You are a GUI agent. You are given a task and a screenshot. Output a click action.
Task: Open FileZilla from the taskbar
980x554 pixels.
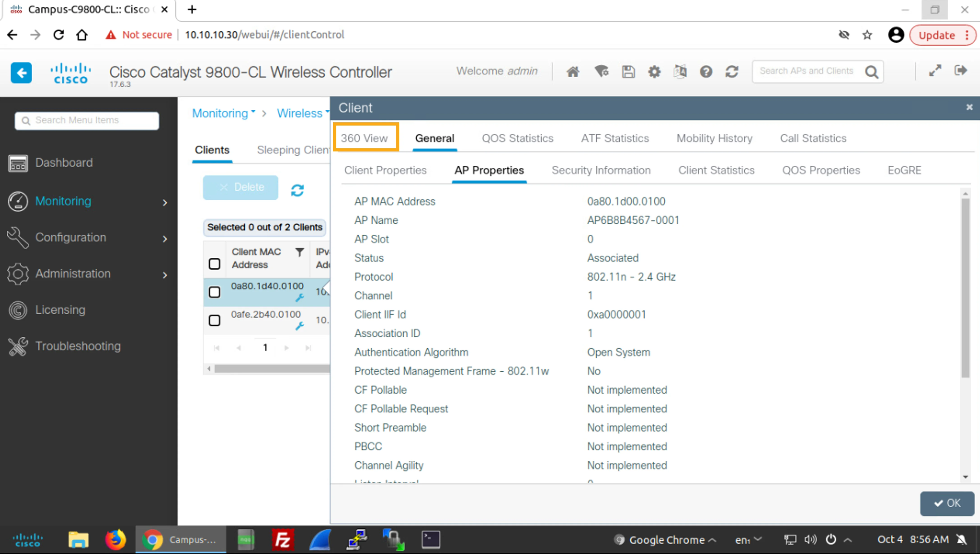(283, 540)
